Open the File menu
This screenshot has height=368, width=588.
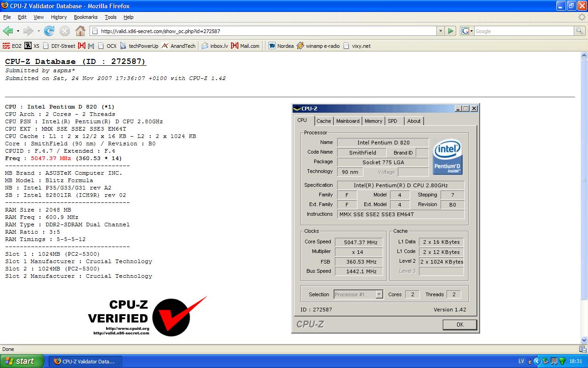pos(7,17)
